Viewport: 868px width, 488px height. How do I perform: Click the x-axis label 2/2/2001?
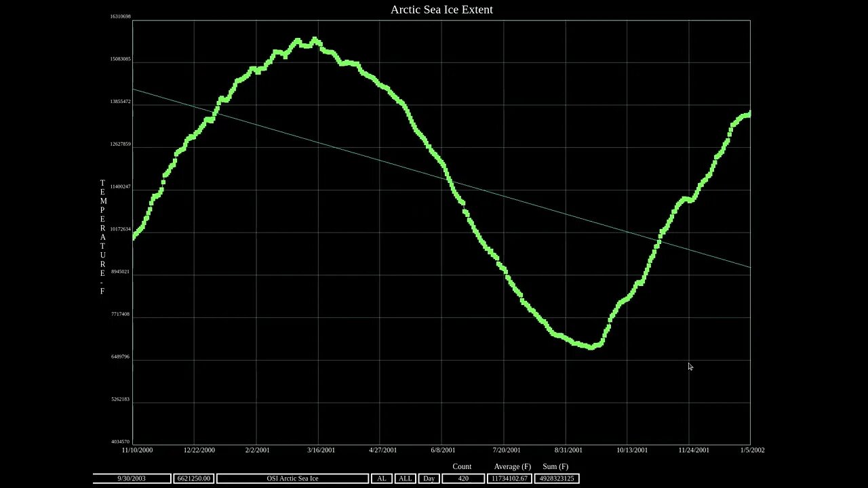point(257,450)
